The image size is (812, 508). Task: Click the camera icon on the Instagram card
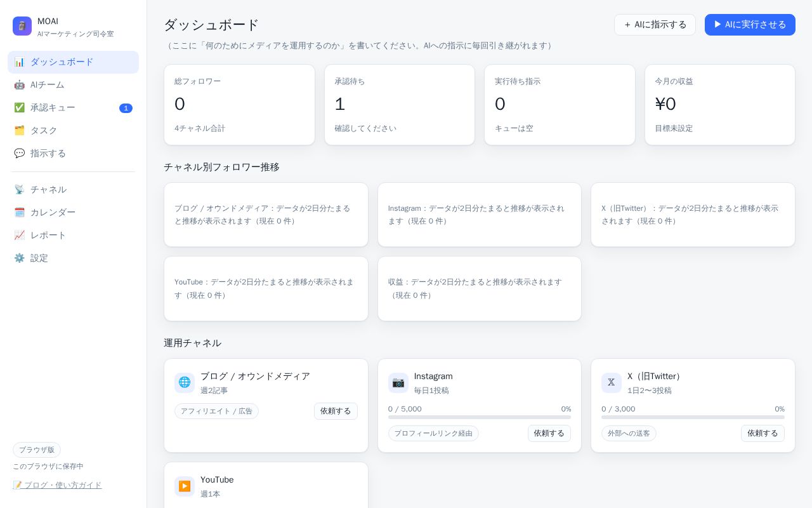pos(398,382)
